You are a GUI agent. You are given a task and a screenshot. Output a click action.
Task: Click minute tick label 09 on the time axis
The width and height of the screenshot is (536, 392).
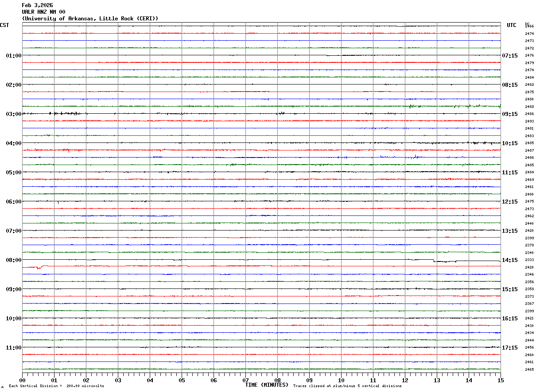point(309,380)
